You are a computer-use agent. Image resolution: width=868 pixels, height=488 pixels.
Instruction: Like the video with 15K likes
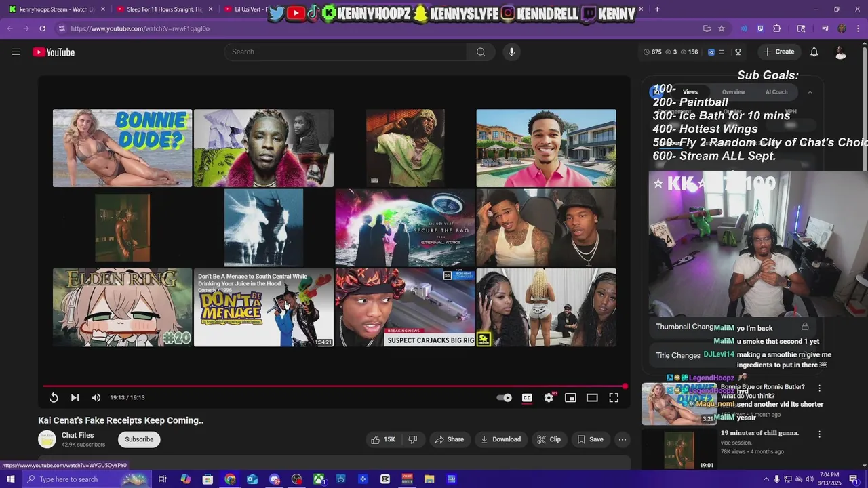(383, 439)
